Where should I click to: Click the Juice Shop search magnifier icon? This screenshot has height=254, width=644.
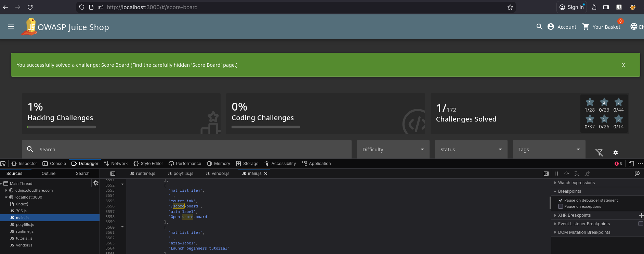[539, 27]
